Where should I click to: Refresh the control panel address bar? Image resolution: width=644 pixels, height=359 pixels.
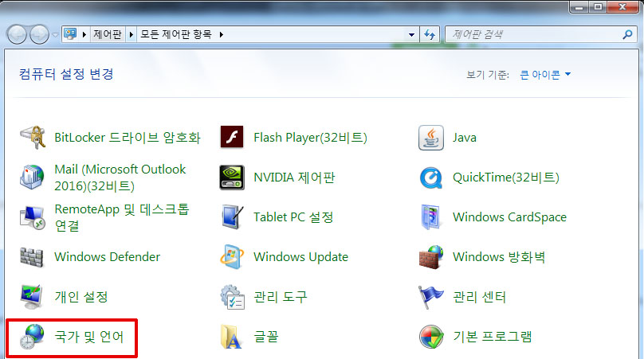tap(430, 35)
